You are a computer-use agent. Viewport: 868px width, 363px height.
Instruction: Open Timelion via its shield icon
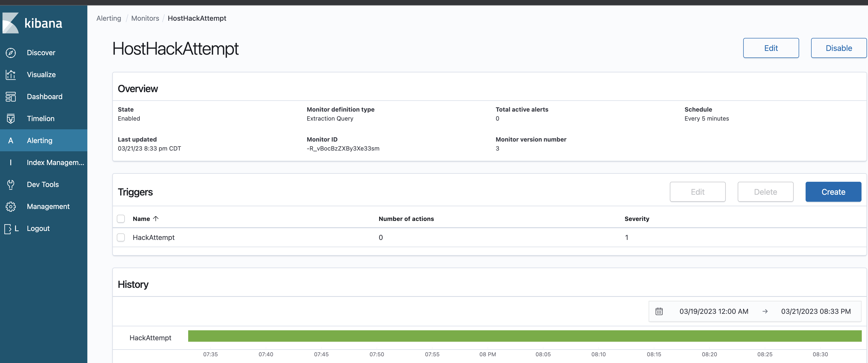11,119
